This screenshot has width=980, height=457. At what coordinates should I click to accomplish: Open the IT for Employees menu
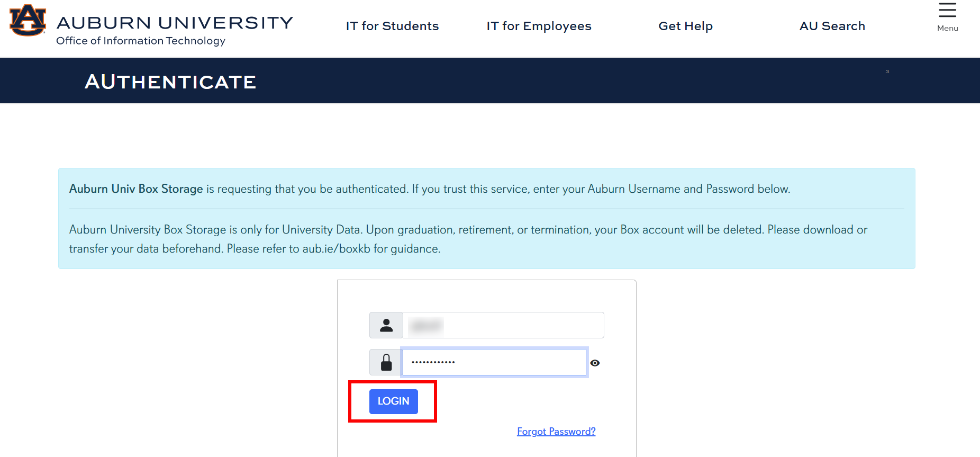[x=539, y=26]
